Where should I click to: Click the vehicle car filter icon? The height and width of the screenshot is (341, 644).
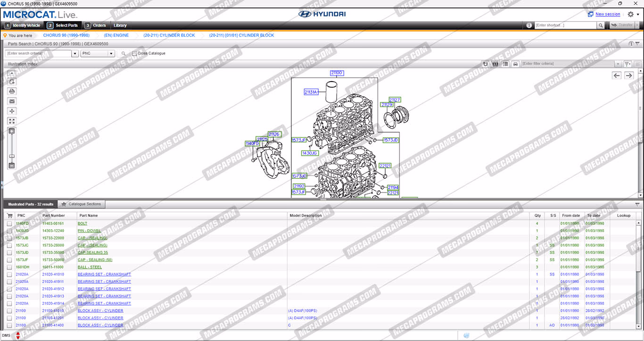[515, 64]
